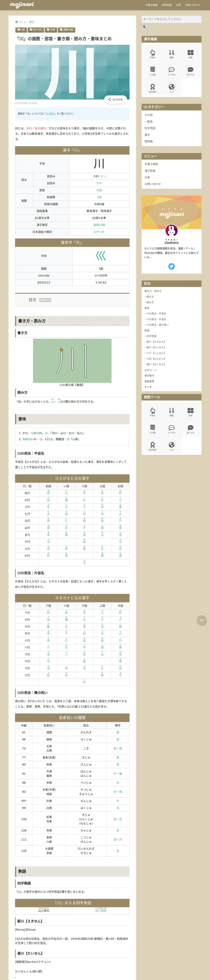Viewport: 210px width, 980px height.
Task: Open お問い合わせ in top navigation
Action: point(192,5)
